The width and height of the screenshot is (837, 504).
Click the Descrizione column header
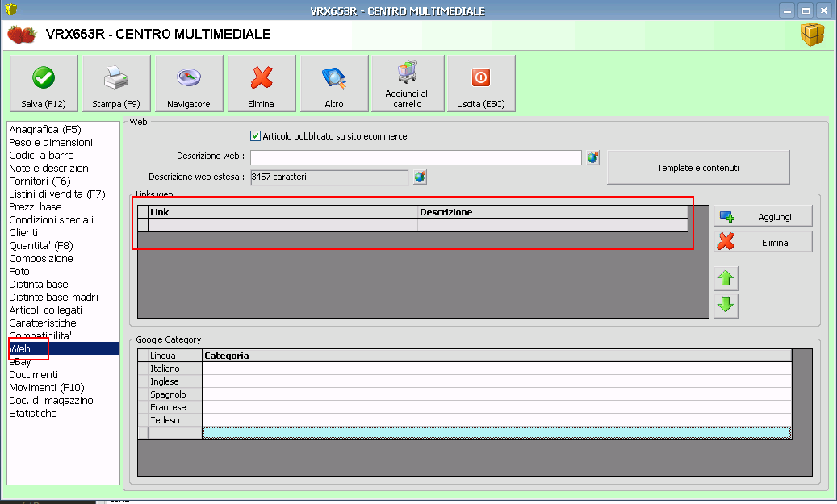coord(552,212)
